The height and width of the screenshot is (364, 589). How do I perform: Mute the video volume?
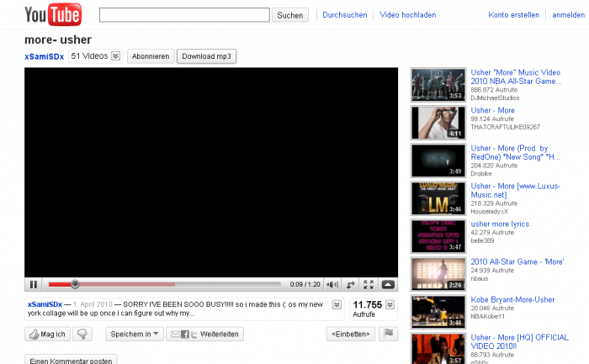[332, 284]
